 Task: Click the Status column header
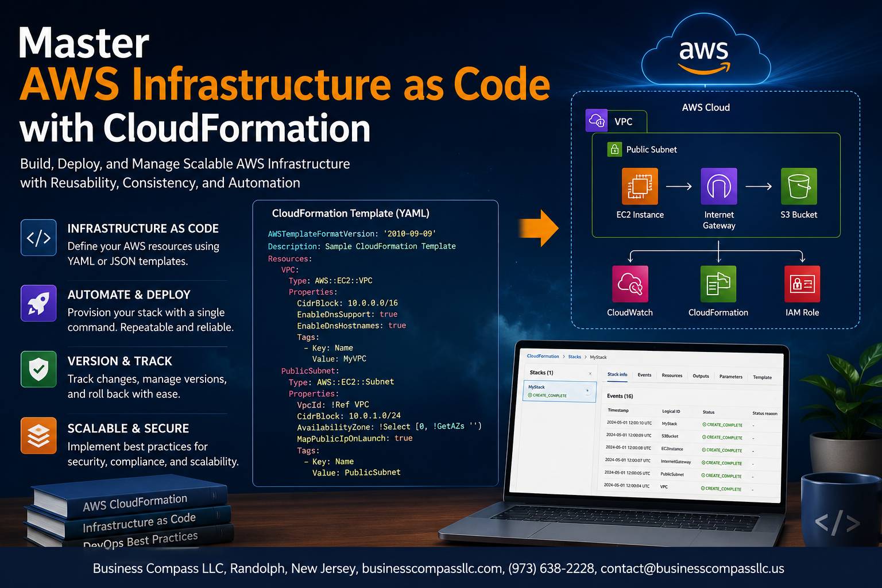[709, 412]
